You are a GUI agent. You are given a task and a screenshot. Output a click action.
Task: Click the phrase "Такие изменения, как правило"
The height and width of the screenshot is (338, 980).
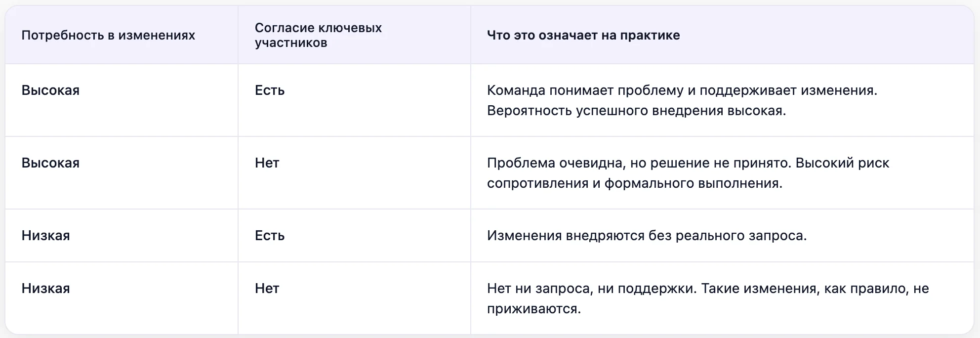click(x=805, y=289)
